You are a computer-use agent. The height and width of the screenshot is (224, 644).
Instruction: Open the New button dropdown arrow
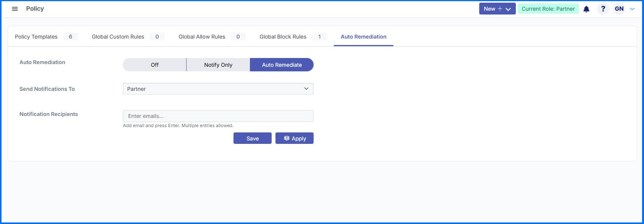(508, 9)
